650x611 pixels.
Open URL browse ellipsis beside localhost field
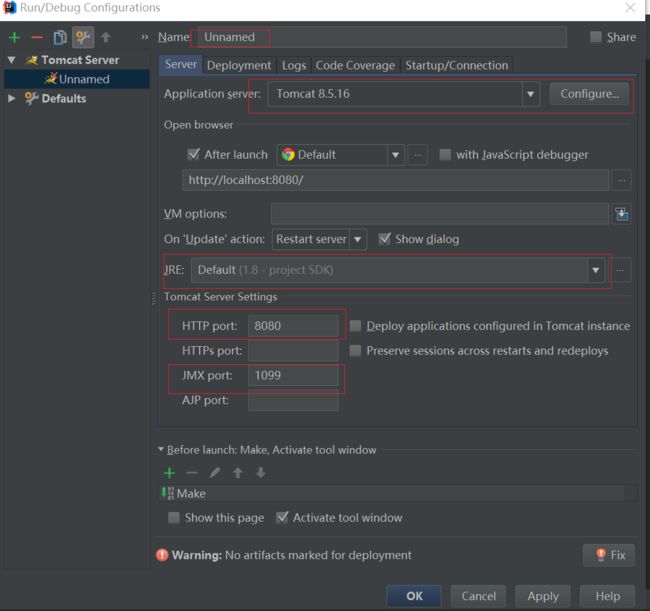[x=621, y=180]
